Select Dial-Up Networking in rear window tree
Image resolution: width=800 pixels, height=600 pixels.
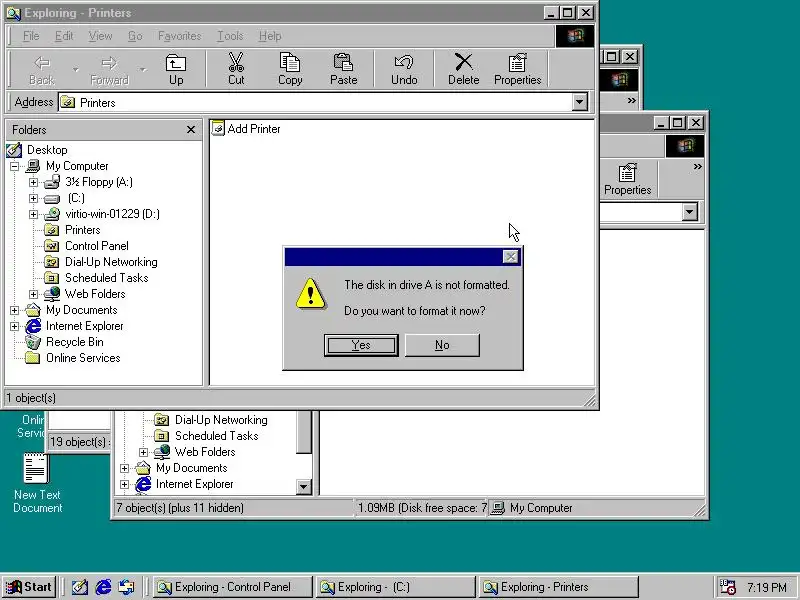pos(211,420)
